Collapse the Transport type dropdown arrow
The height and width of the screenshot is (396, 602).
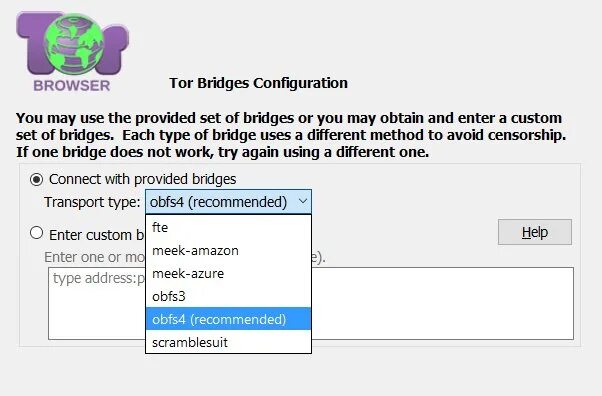(303, 201)
